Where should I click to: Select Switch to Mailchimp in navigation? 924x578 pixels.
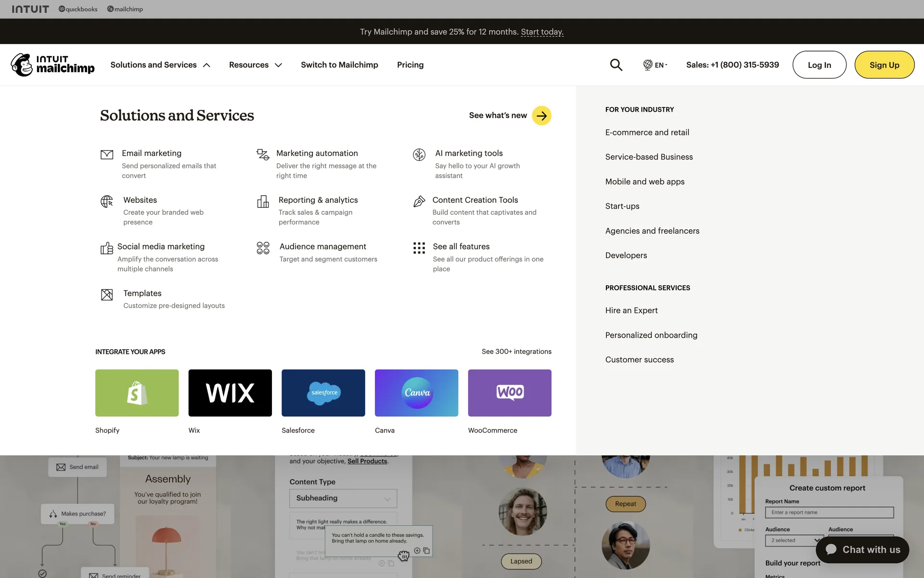(x=339, y=65)
